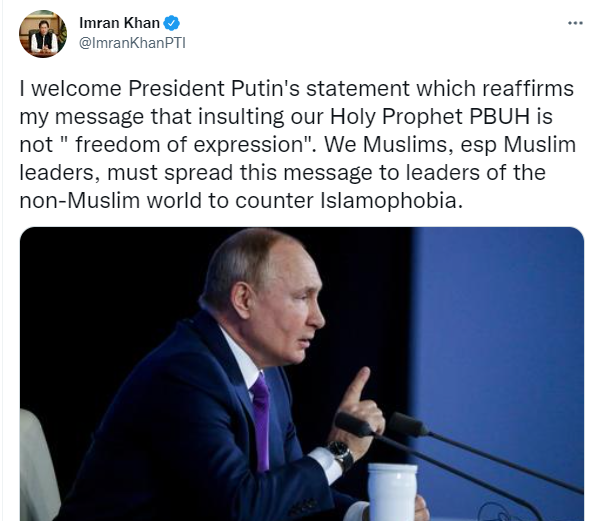Open Imran Khan's round profile avatar
Image resolution: width=597 pixels, height=521 pixels.
[43, 34]
